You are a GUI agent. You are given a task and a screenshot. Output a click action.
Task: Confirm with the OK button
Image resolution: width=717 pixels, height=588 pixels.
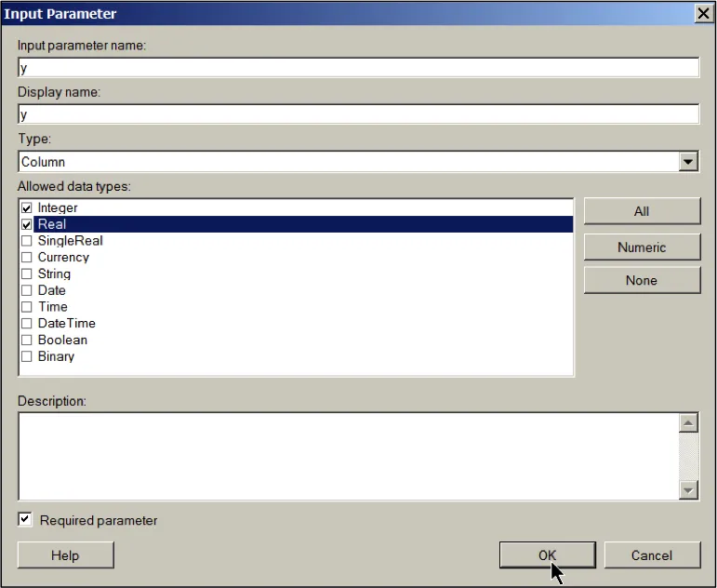(548, 555)
